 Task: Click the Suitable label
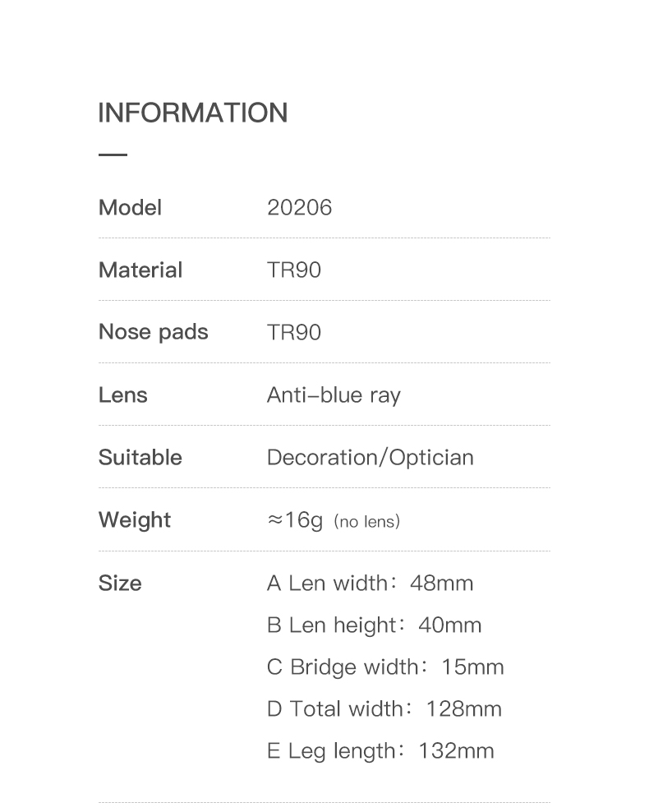140,458
